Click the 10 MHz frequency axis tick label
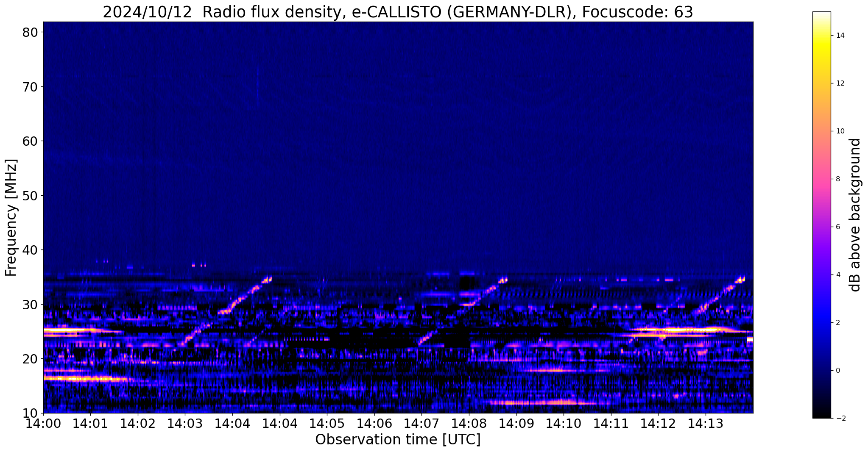Viewport: 868px width, 452px height. [31, 413]
